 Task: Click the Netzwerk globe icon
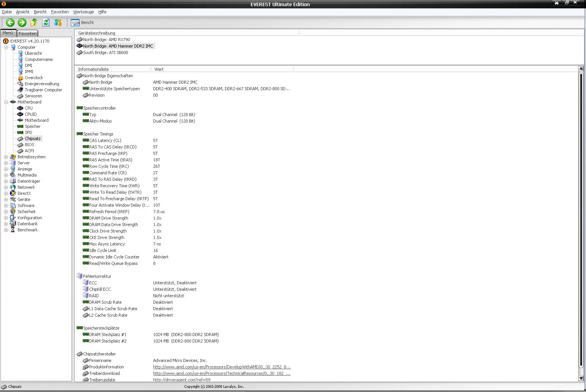tap(13, 187)
